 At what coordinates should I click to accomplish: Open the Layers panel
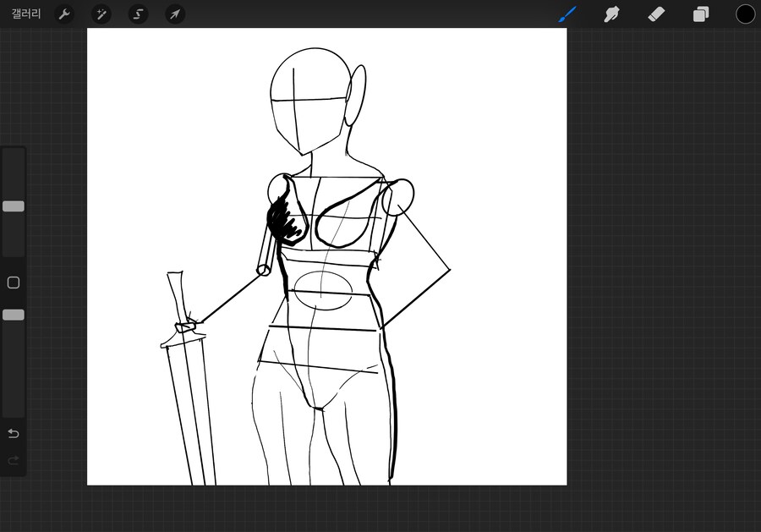point(701,14)
